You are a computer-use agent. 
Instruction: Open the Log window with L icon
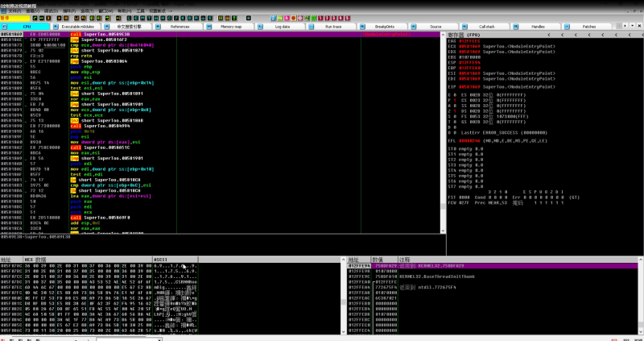(129, 18)
